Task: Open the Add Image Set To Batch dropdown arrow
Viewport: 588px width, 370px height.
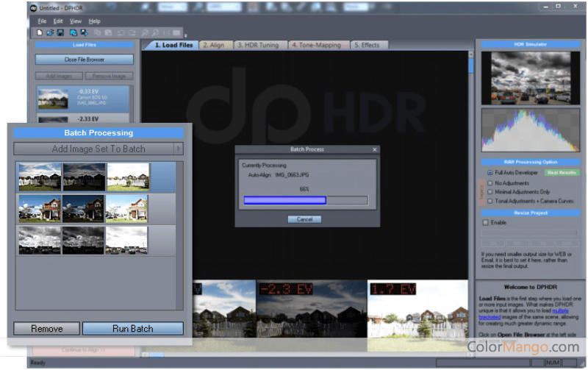Action: click(179, 149)
